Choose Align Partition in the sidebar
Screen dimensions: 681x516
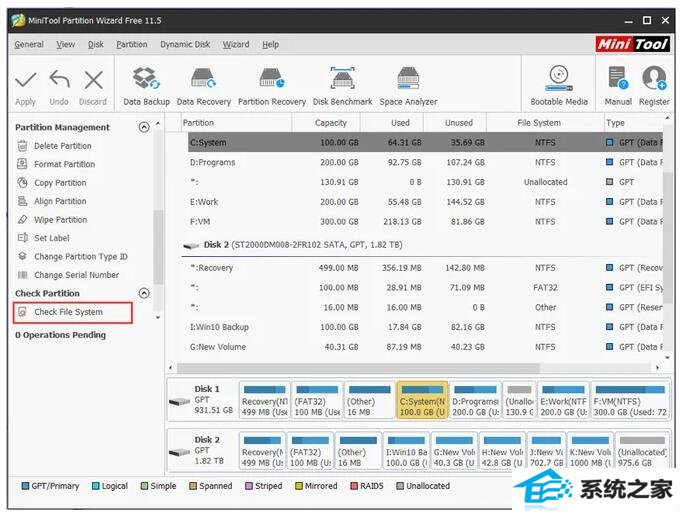point(60,201)
